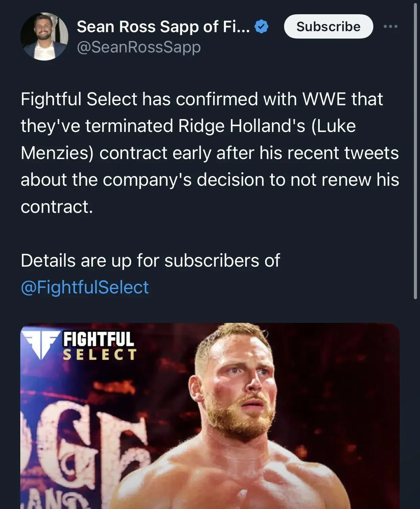This screenshot has height=509, width=420.
Task: Click "Details are up for subscribers of" line
Action: click(x=150, y=261)
